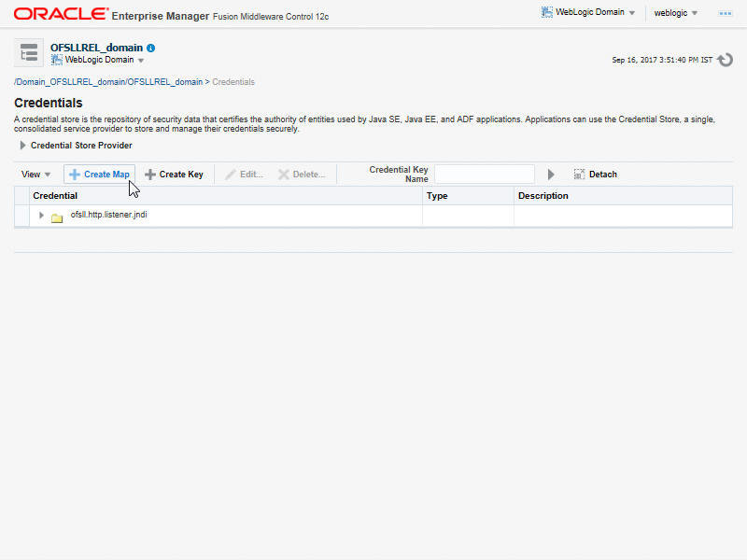Focus the Credential Key Name input field
This screenshot has width=747, height=560.
coord(485,175)
